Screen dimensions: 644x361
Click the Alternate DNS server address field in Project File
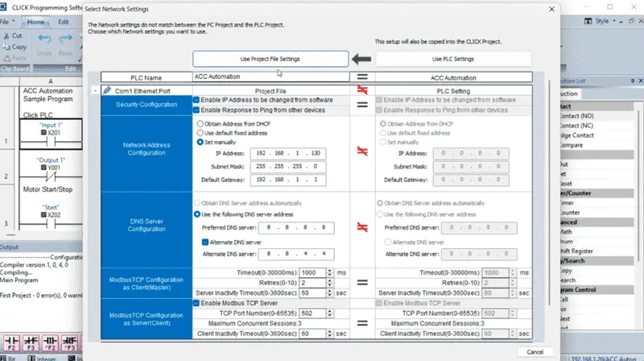point(296,254)
